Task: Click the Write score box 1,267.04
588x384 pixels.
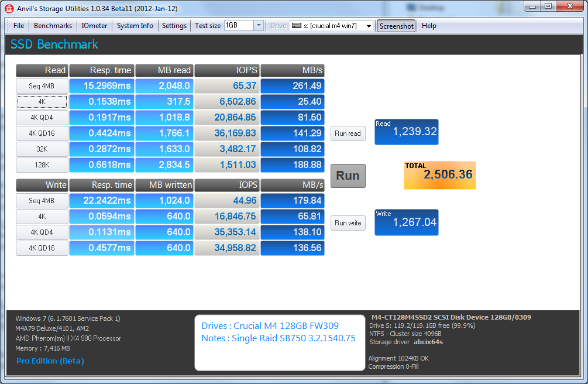Action: [x=407, y=222]
